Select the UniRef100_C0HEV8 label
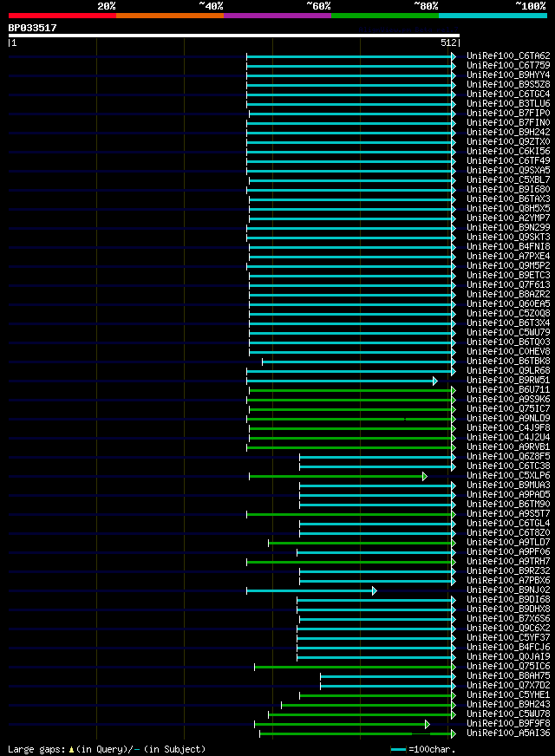555x756 pixels. tap(508, 351)
